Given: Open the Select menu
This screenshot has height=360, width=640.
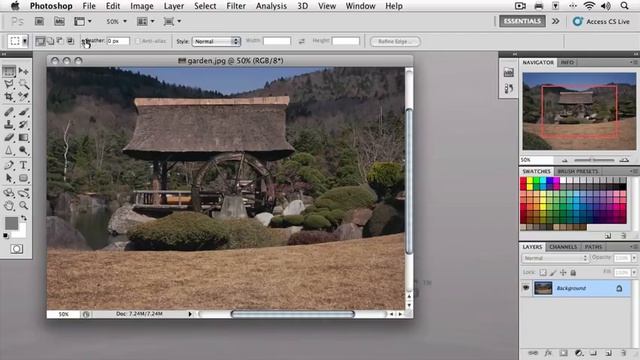Looking at the screenshot, I should tap(205, 6).
